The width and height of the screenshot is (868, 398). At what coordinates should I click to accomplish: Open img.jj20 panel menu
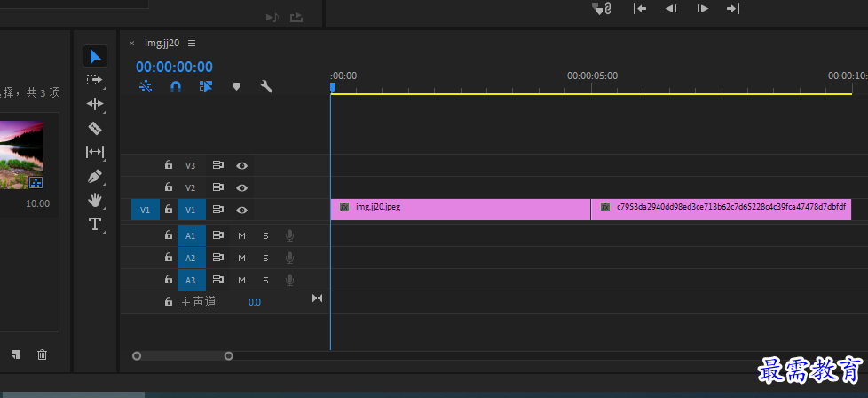(192, 44)
